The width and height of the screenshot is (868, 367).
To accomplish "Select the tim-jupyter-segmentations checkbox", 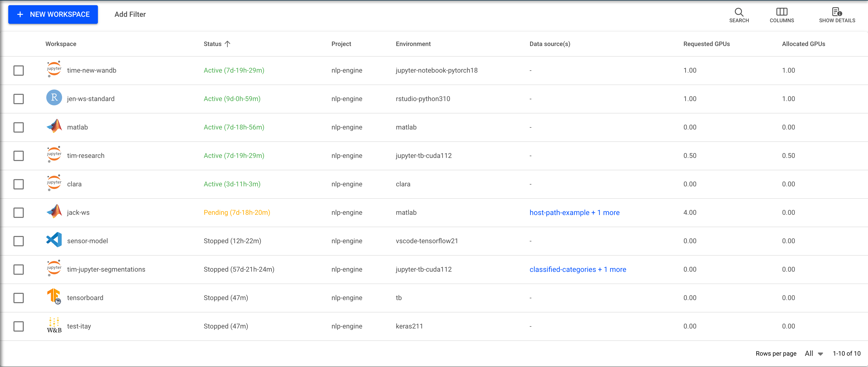I will 19,270.
